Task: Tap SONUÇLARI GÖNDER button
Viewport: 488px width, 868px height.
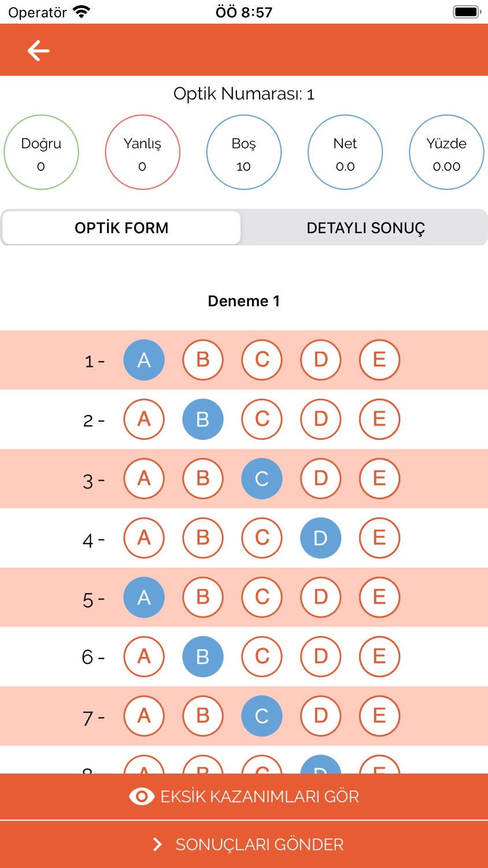Action: click(x=244, y=844)
